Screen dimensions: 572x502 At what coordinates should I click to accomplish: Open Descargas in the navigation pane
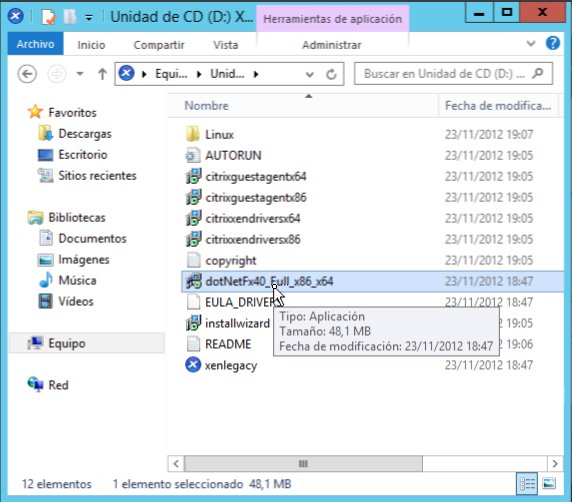(x=85, y=134)
